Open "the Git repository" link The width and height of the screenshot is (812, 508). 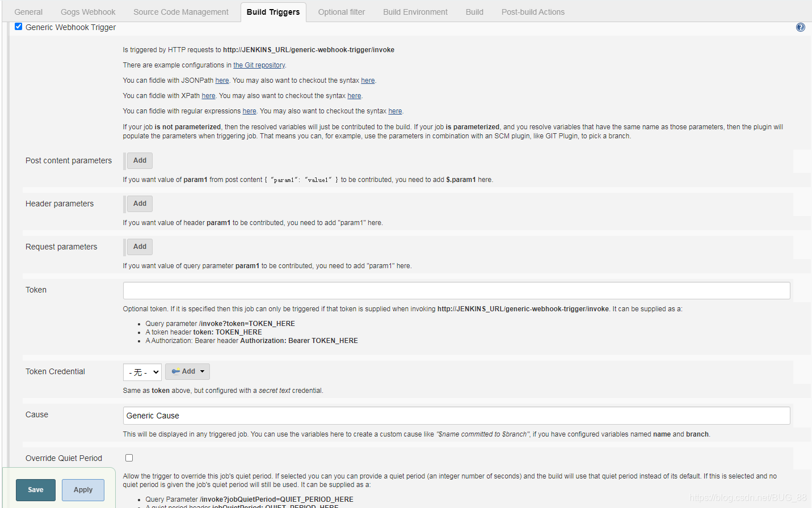[259, 65]
